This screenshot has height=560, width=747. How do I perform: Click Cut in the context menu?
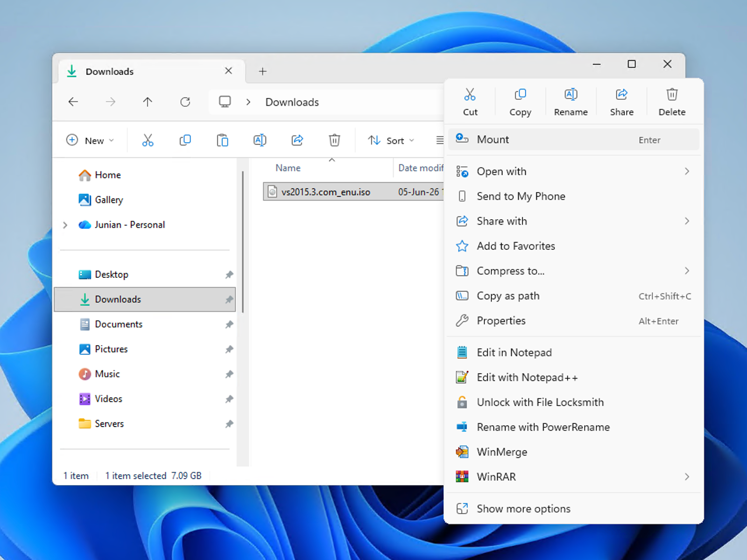tap(470, 102)
